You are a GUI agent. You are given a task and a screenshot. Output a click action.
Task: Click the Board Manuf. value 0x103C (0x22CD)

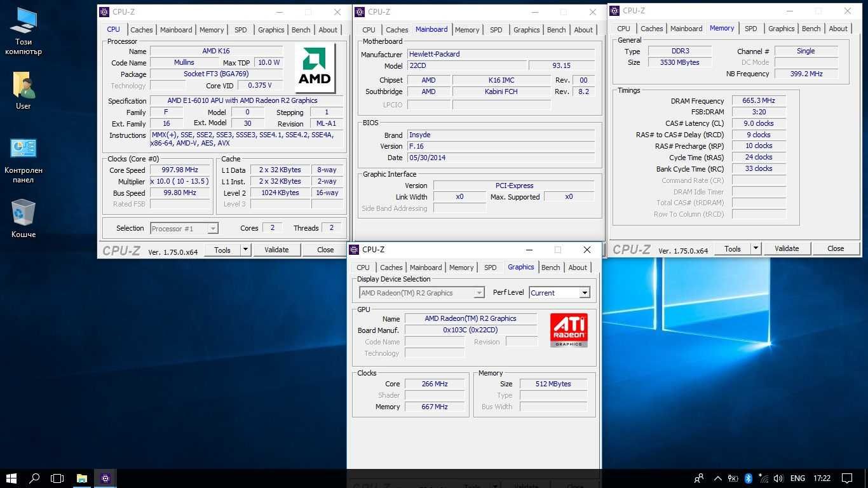(470, 330)
